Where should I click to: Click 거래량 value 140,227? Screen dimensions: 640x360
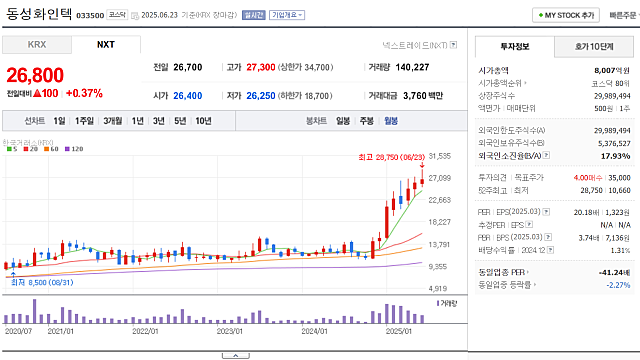tap(412, 67)
